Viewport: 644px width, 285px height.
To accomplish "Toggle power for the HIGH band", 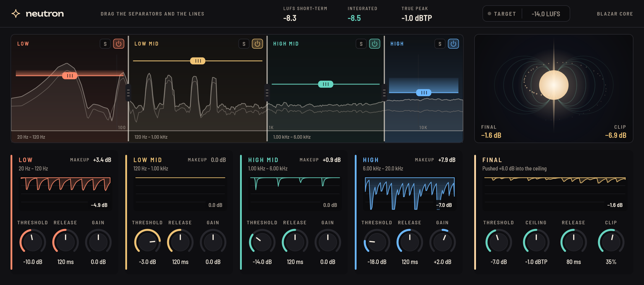I will [453, 44].
